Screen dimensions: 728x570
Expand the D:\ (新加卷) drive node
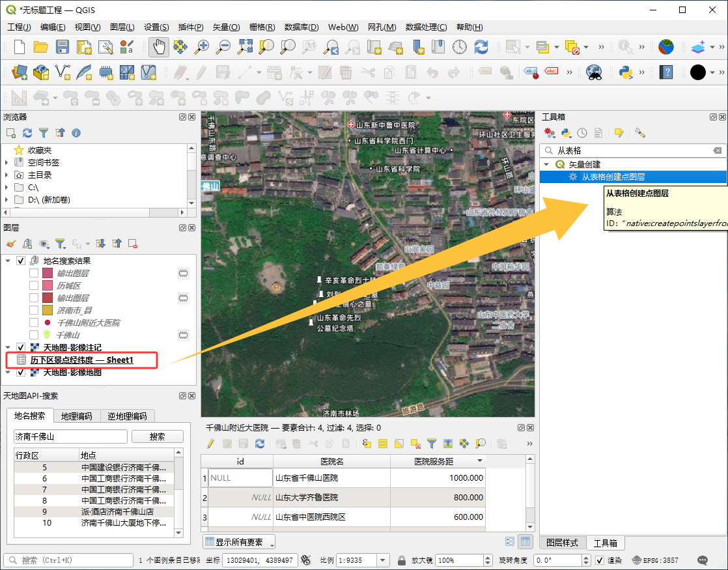tap(7, 200)
